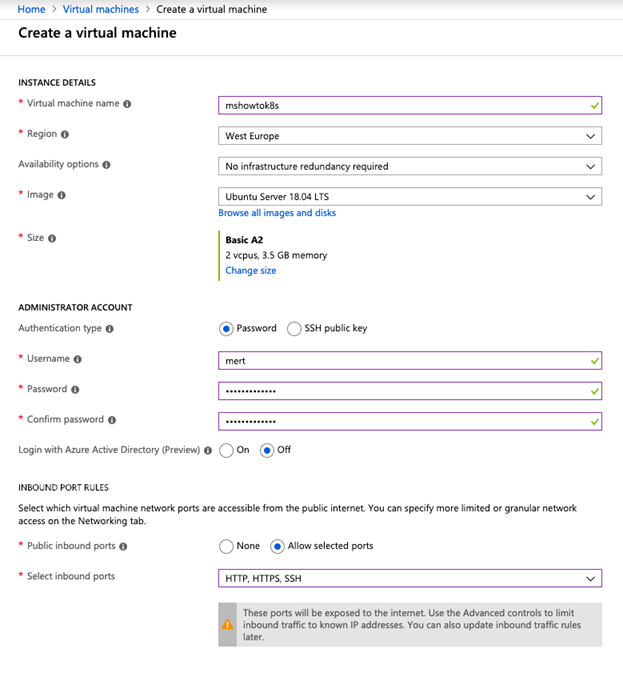Click Browse all images and disks link

pyautogui.click(x=277, y=213)
